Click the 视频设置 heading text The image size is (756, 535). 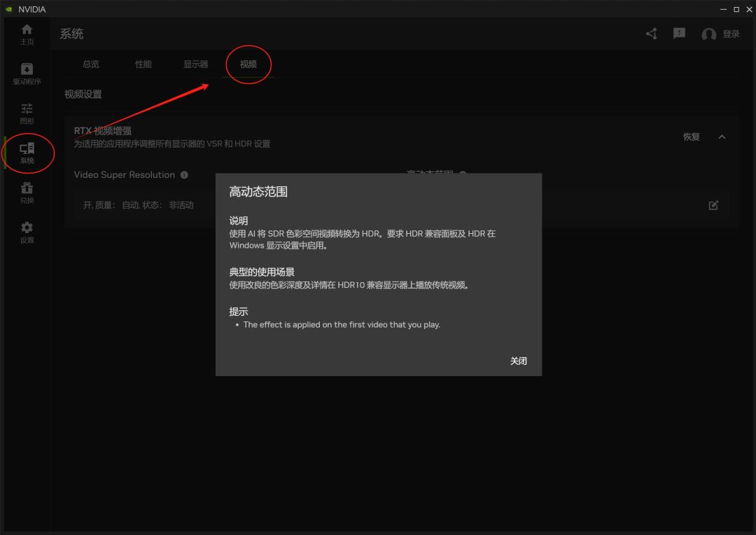click(83, 94)
